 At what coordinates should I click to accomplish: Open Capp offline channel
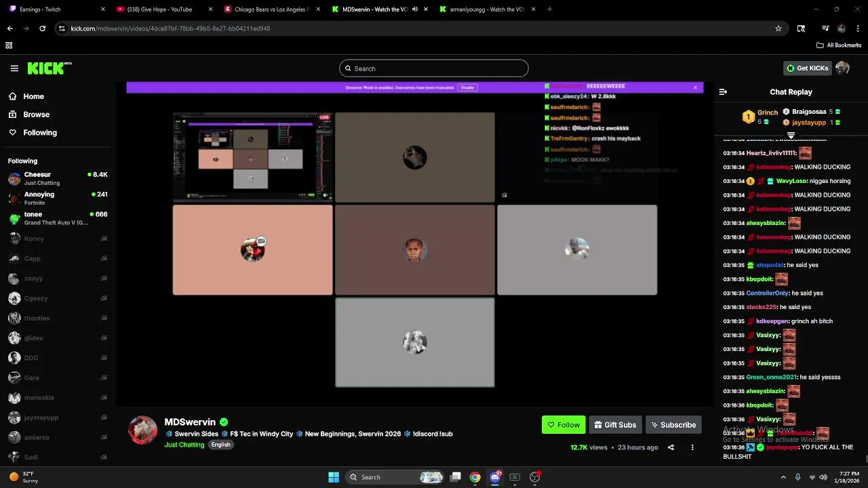[x=58, y=258]
